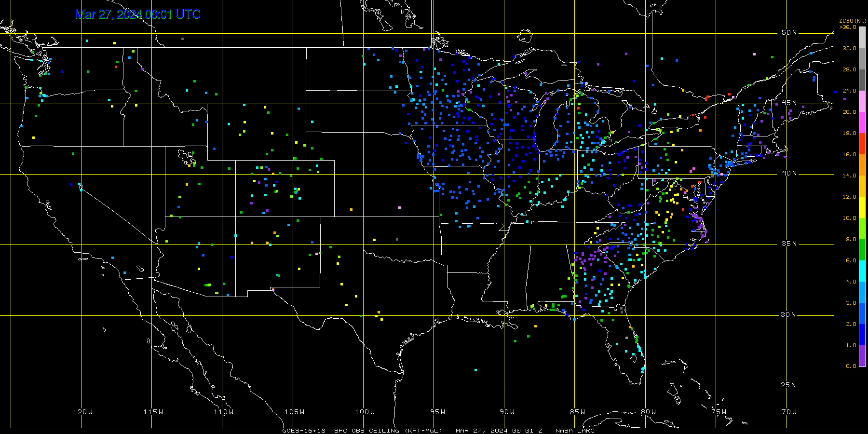The height and width of the screenshot is (434, 868).
Task: Click the '14.0' legend value
Action: 849,176
